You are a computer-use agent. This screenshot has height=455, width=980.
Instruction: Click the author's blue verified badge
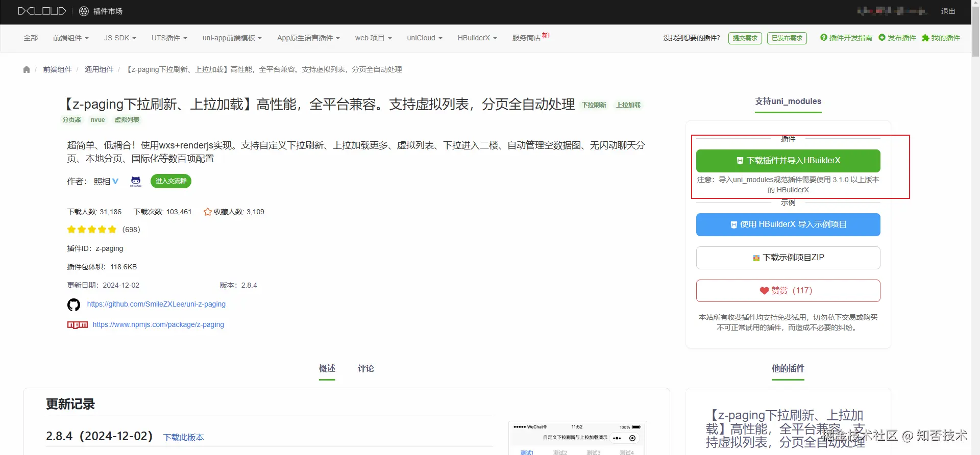[x=115, y=181]
